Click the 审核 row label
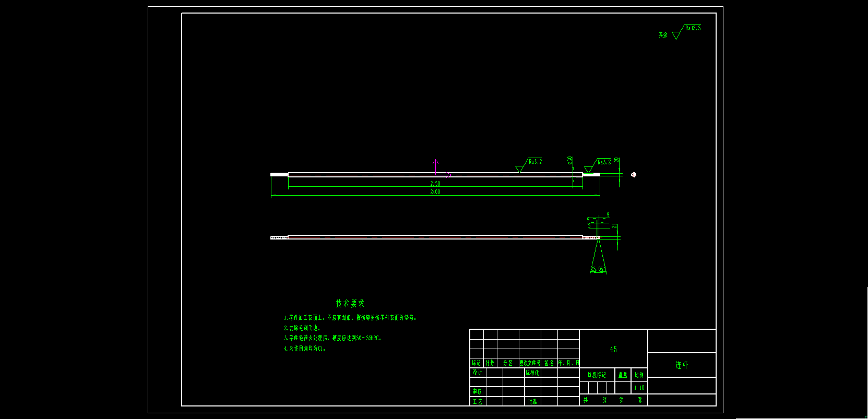This screenshot has width=868, height=419. click(x=478, y=391)
